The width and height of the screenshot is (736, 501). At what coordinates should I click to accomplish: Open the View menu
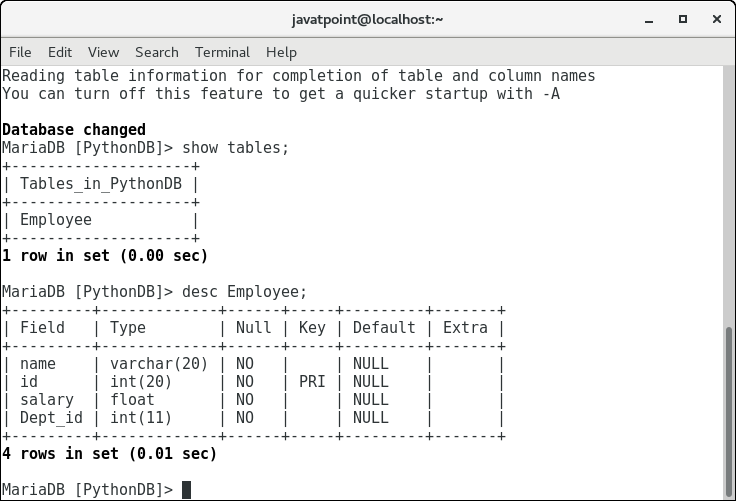pos(103,52)
